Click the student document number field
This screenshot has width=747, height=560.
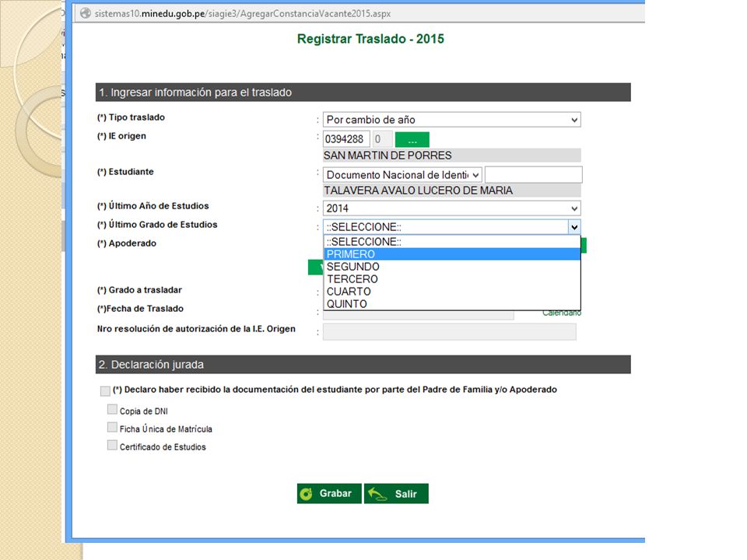click(534, 175)
